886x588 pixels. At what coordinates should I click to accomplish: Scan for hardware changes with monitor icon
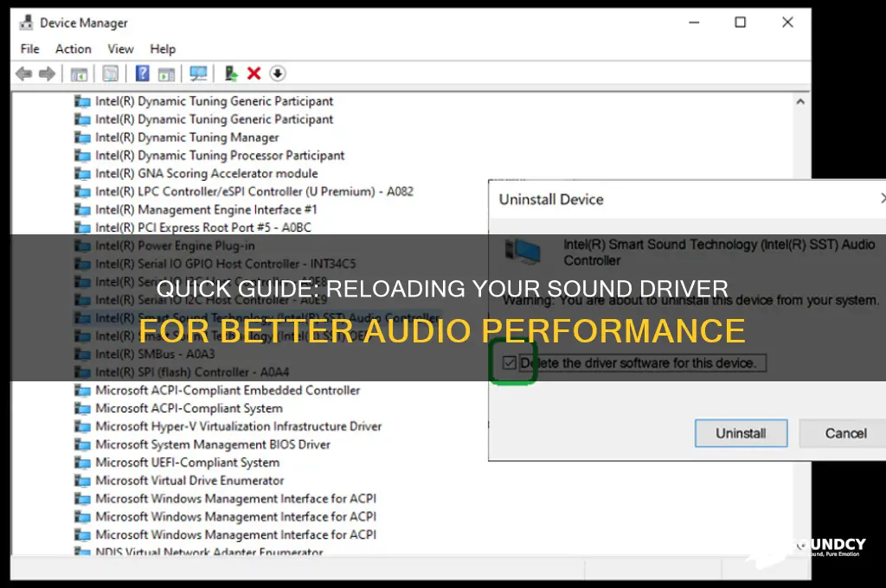198,73
